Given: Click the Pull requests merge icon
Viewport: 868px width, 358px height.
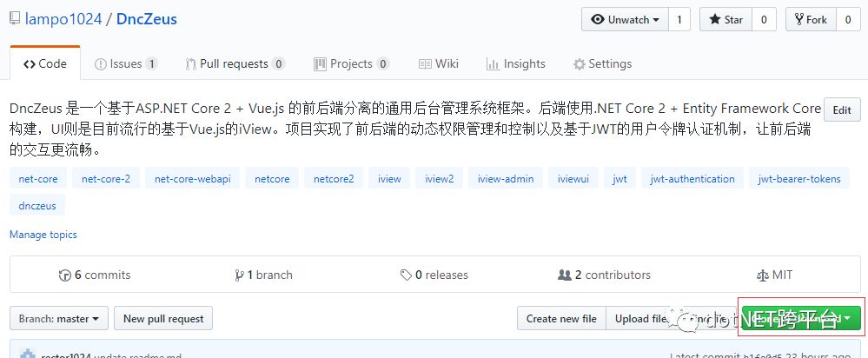Looking at the screenshot, I should tap(190, 64).
